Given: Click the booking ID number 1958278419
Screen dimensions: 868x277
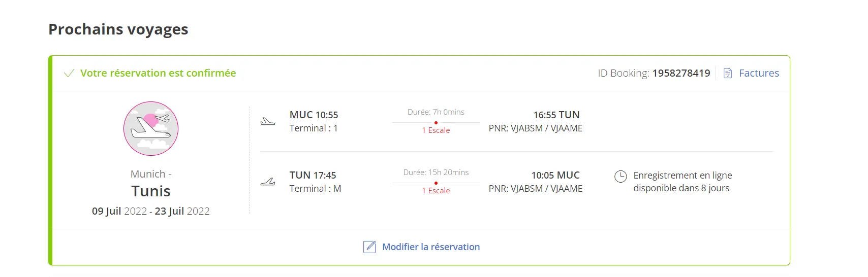Looking at the screenshot, I should tap(681, 73).
